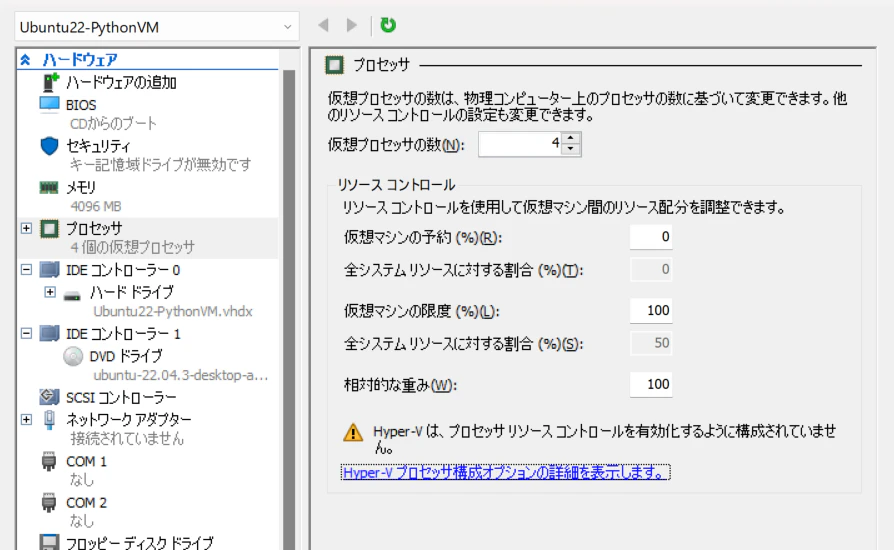Expand the ハード ドライブ node
Viewport: 894px width, 550px height.
pos(50,292)
